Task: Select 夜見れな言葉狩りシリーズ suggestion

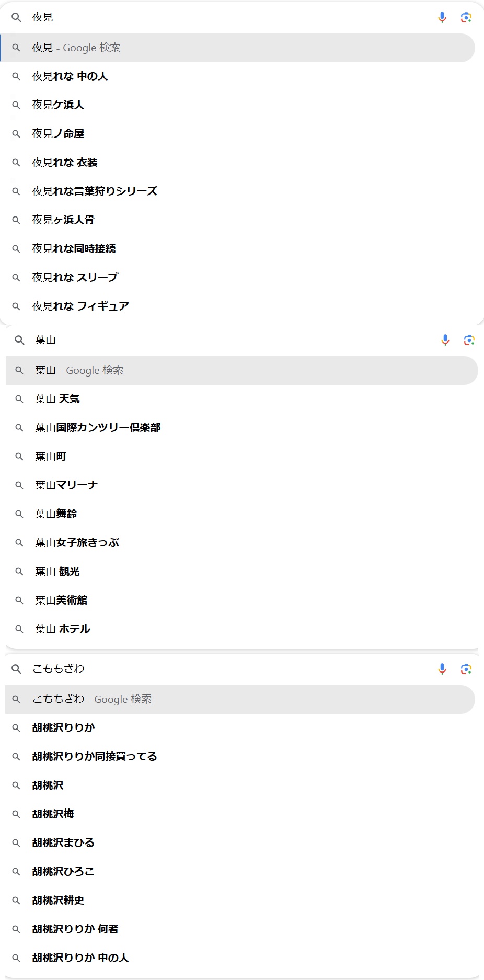Action: click(x=95, y=191)
